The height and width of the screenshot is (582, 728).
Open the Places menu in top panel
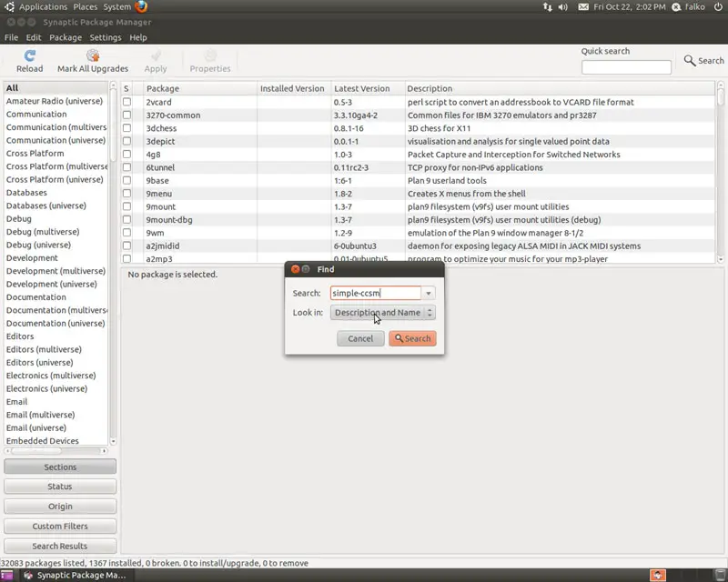coord(86,7)
